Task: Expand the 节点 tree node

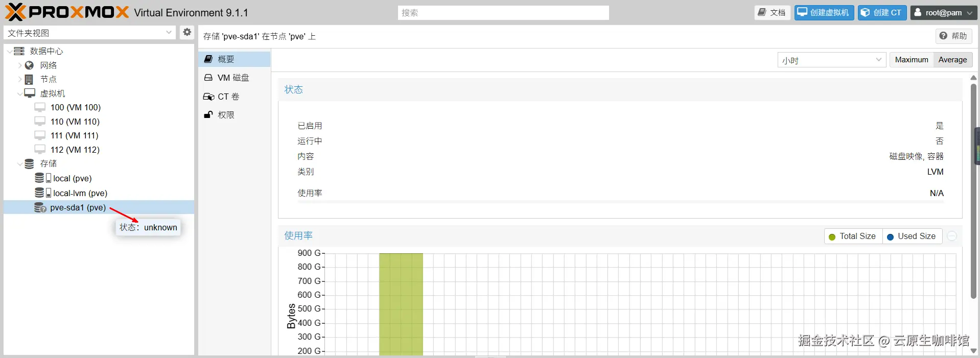Action: [19, 79]
